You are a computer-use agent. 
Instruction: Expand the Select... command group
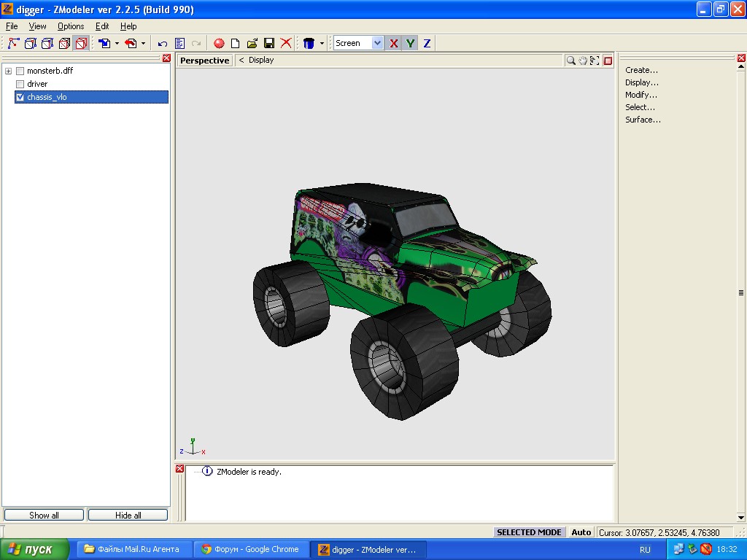click(640, 107)
